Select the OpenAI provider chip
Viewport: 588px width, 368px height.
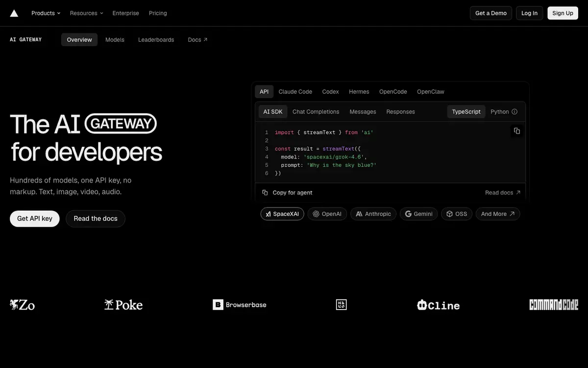click(327, 214)
